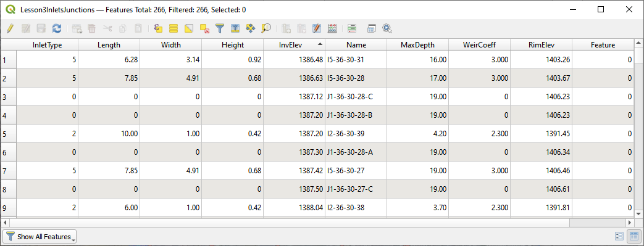The height and width of the screenshot is (246, 644).
Task: Toggle editing mode with the pencil icon
Action: 10,28
